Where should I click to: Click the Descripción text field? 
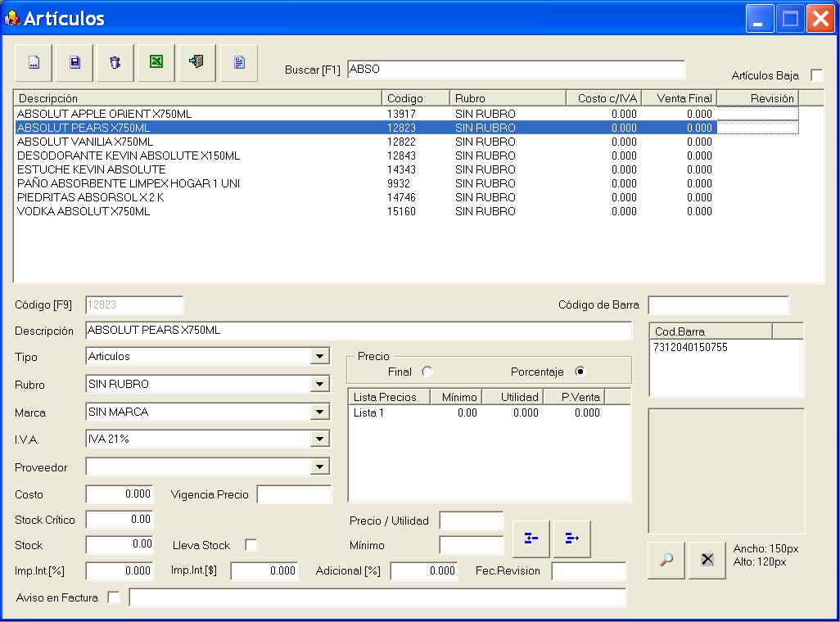(x=359, y=331)
